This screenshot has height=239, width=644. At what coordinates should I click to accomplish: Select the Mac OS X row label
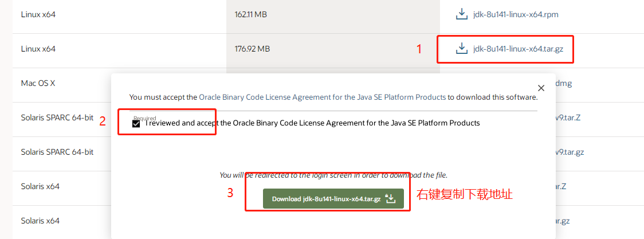(38, 83)
